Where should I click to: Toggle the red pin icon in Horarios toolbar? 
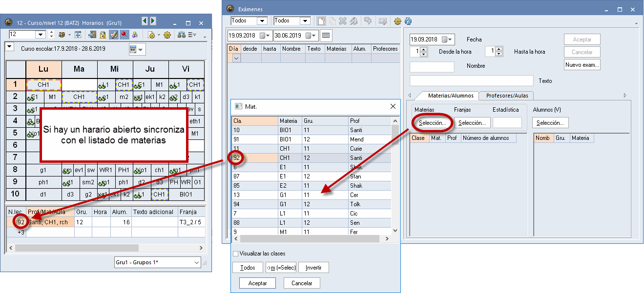coord(124,35)
